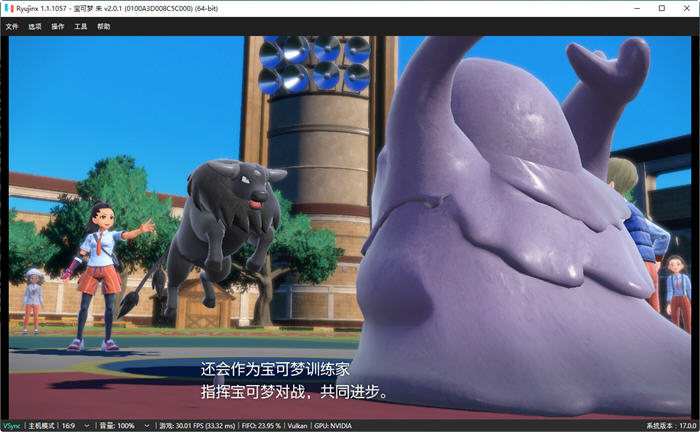This screenshot has width=700, height=432.
Task: Open the 选项 menu
Action: (35, 27)
